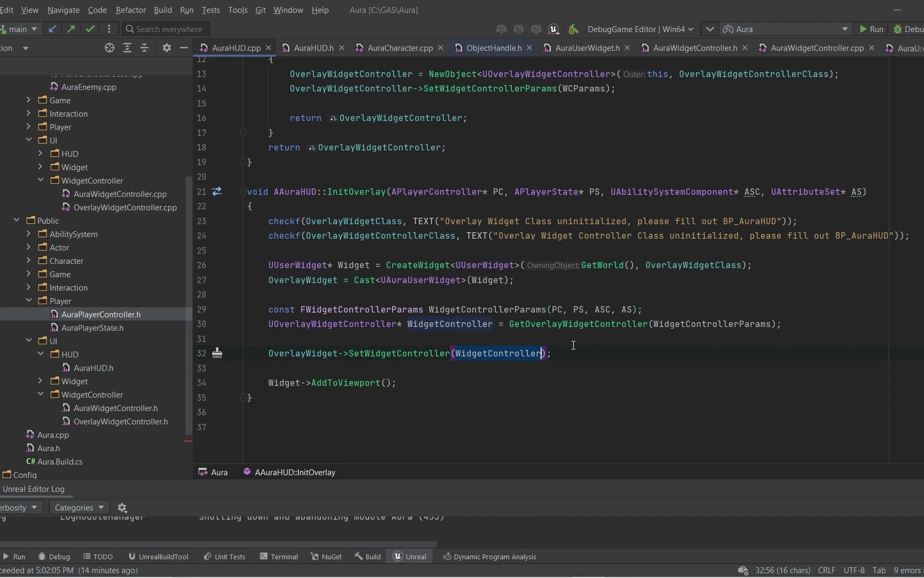Collapse all nodes in the Project tree

click(x=144, y=48)
